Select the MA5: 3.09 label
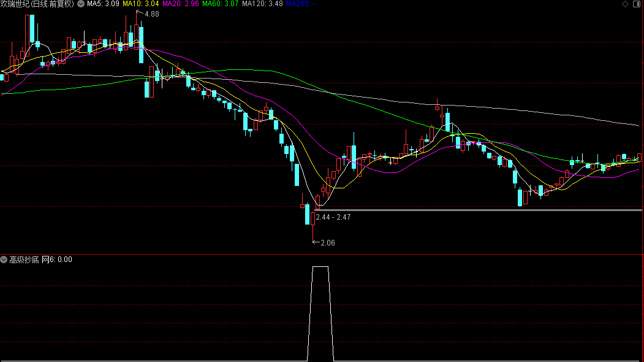The width and height of the screenshot is (644, 362). 103,4
